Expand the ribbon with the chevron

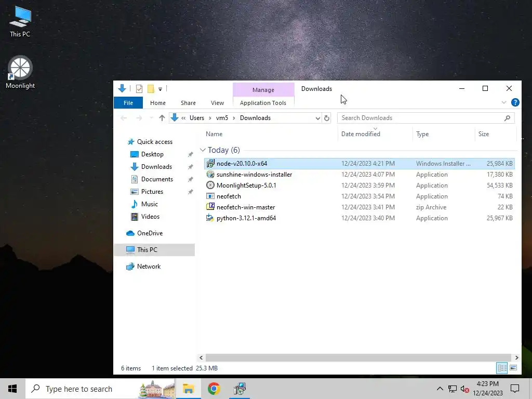504,102
